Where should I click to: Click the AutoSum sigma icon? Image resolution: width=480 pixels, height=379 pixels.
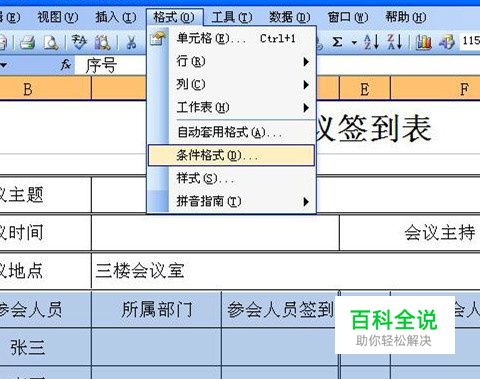pyautogui.click(x=337, y=42)
